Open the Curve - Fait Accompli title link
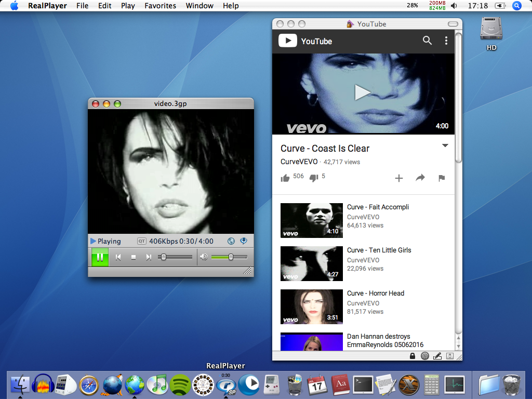Viewport: 532px width, 399px height. coord(378,207)
